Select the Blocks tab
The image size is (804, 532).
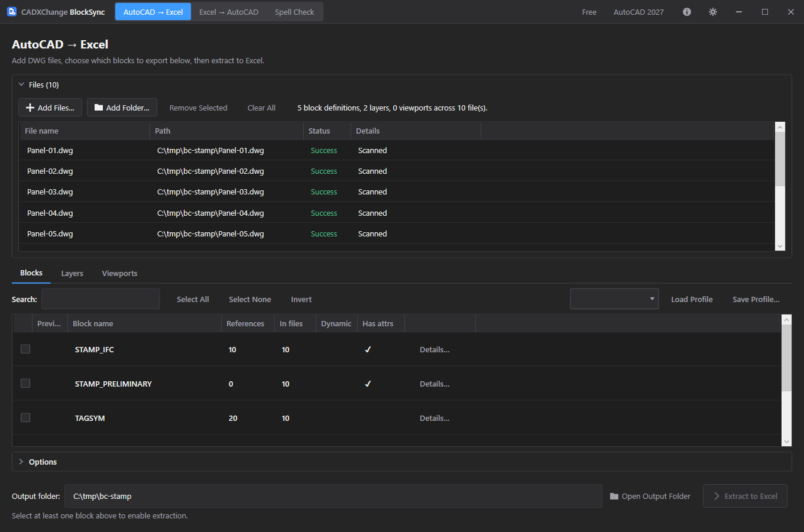tap(31, 273)
